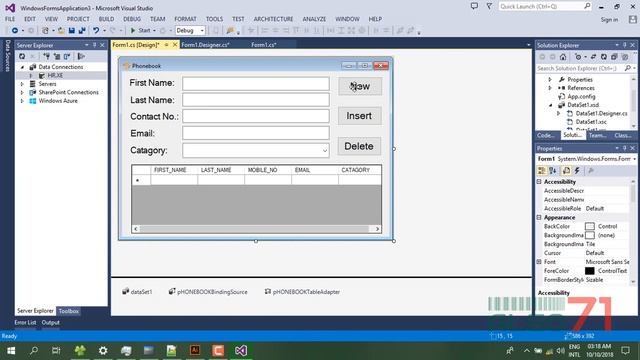Switch to the Form1.Designer.cs tab
The height and width of the screenshot is (360, 640).
[205, 45]
